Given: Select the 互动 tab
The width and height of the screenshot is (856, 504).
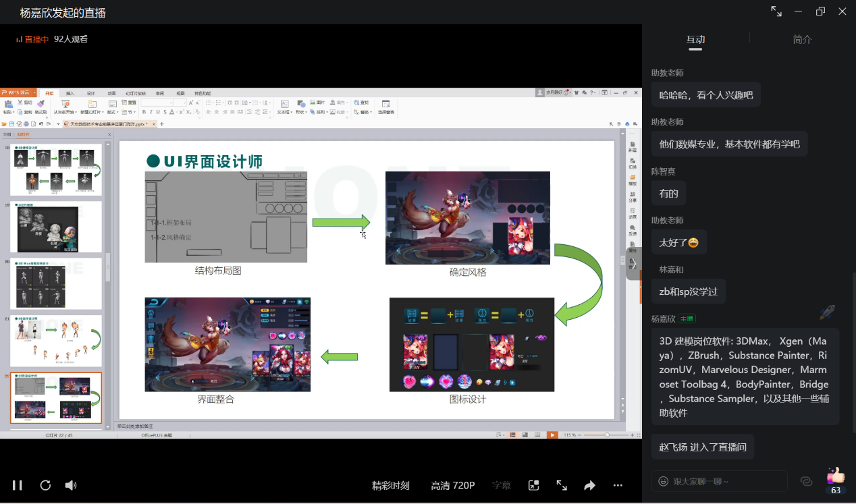Looking at the screenshot, I should pyautogui.click(x=695, y=39).
